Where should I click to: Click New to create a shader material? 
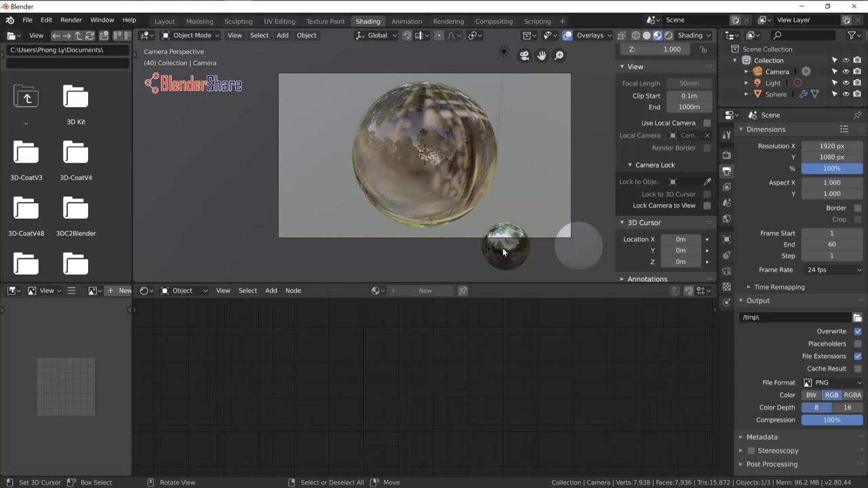pos(425,290)
